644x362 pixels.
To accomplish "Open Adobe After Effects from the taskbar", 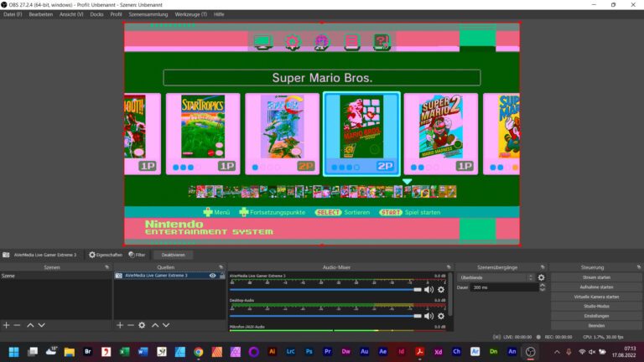I will (x=382, y=352).
